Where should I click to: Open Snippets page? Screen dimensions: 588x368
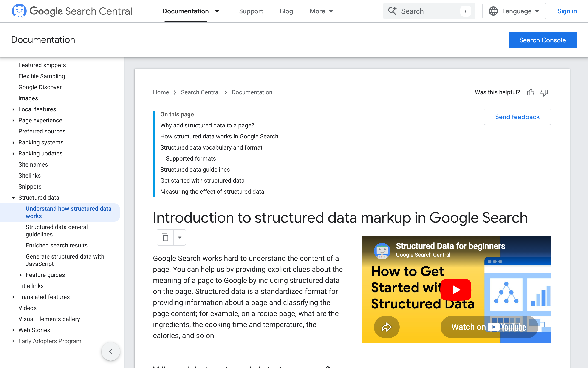pos(30,187)
